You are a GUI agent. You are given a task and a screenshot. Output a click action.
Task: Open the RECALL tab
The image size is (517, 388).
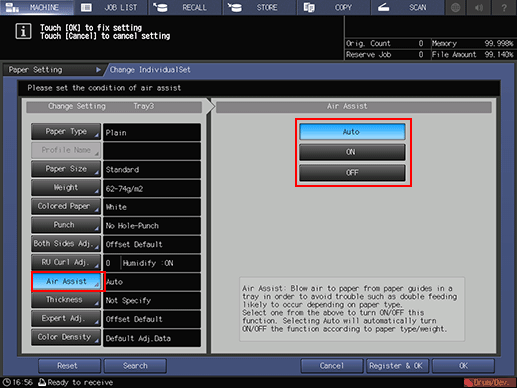click(185, 7)
